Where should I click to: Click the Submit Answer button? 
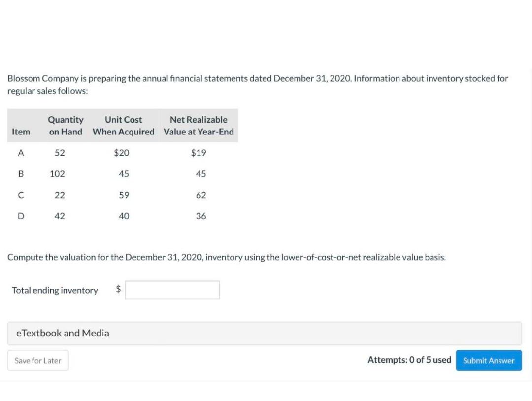(489, 360)
